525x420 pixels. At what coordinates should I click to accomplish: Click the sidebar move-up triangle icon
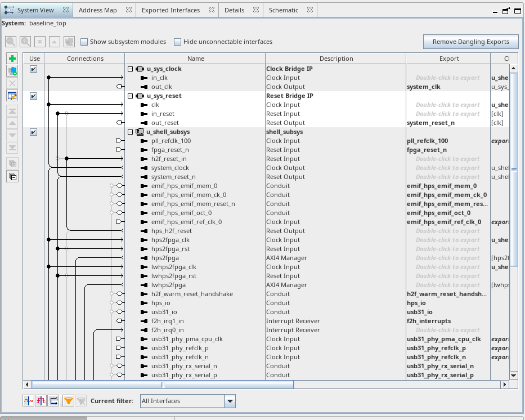pyautogui.click(x=12, y=123)
